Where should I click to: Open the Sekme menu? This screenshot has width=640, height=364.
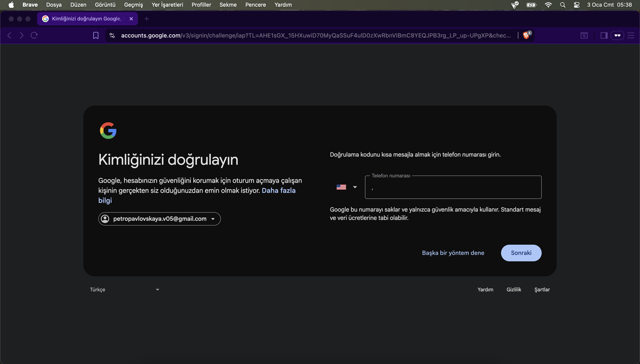pos(228,5)
